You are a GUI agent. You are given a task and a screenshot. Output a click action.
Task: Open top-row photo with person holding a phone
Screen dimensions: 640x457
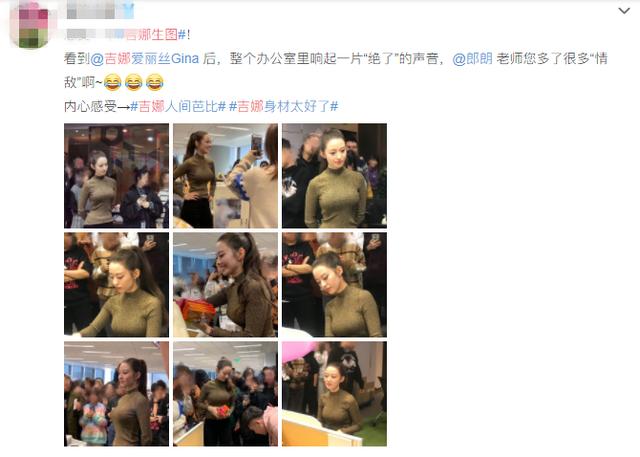point(225,175)
